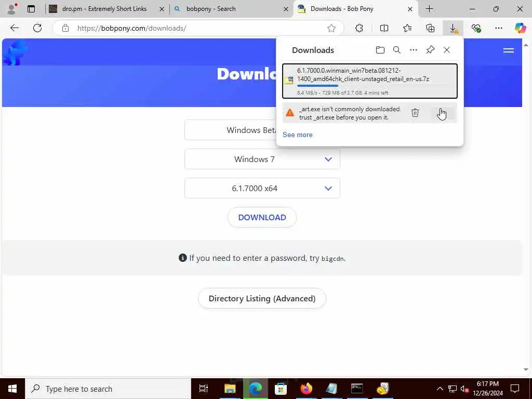Open File Explorer from taskbar
The height and width of the screenshot is (399, 532).
click(x=230, y=389)
